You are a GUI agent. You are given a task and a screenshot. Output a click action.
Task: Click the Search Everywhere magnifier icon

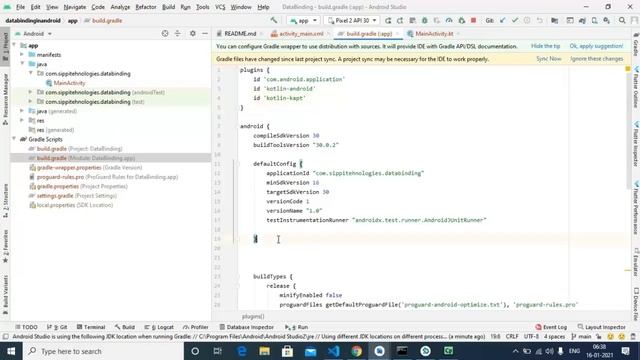(622, 20)
